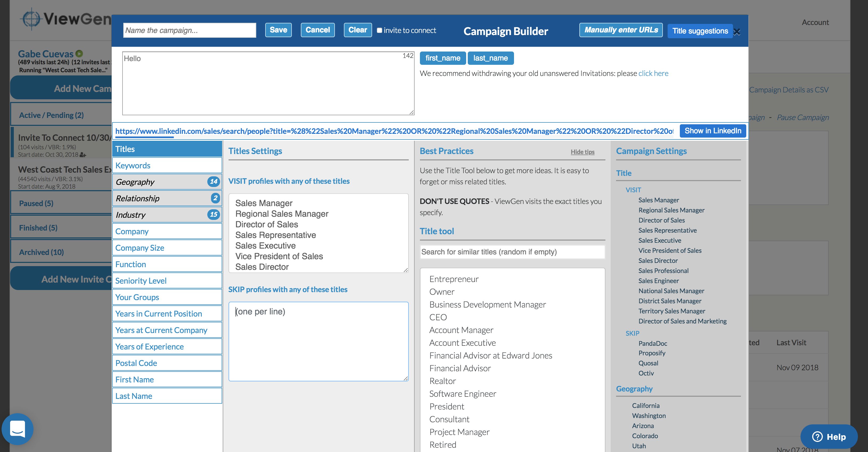Expand the Paused (5) campaigns section

point(36,203)
